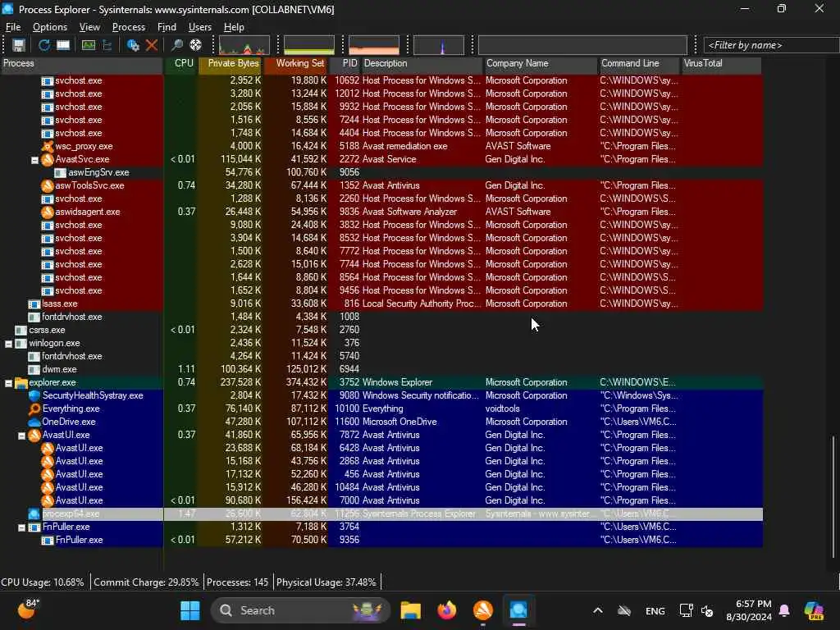The height and width of the screenshot is (630, 840).
Task: Select the csrss.exe process row
Action: (381, 330)
